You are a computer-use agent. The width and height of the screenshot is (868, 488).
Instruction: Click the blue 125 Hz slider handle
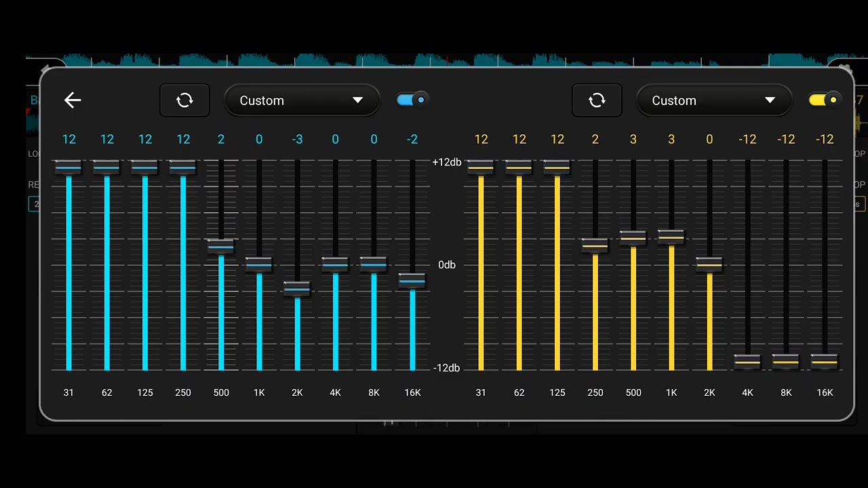coord(145,167)
